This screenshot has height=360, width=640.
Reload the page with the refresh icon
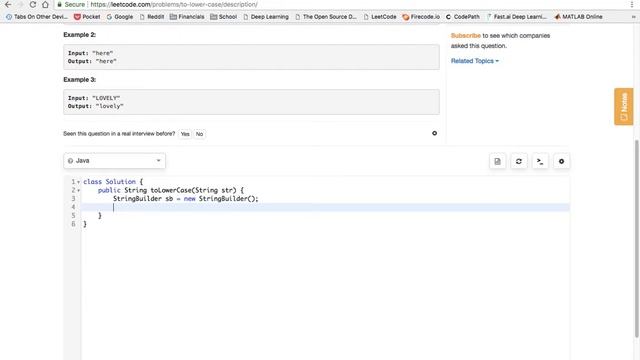(x=33, y=4)
